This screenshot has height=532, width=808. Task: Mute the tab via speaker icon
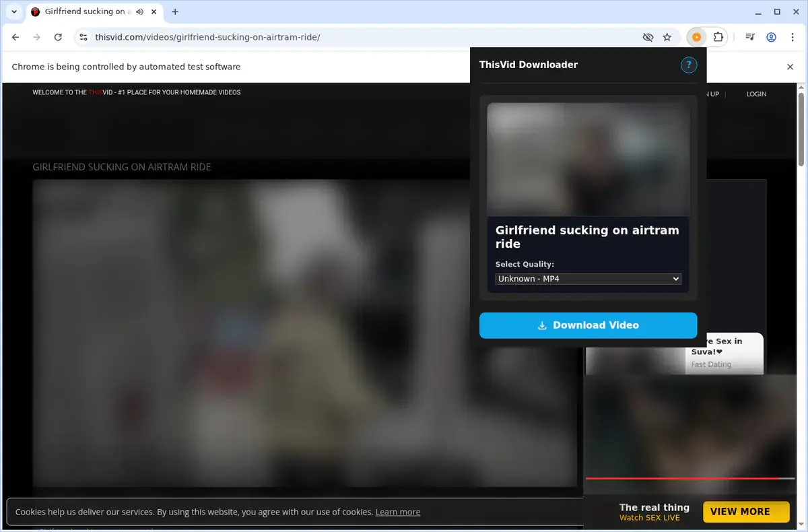pyautogui.click(x=139, y=12)
